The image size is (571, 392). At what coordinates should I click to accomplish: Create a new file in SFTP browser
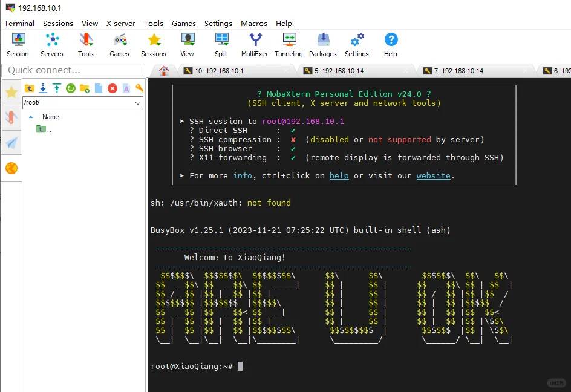point(99,88)
